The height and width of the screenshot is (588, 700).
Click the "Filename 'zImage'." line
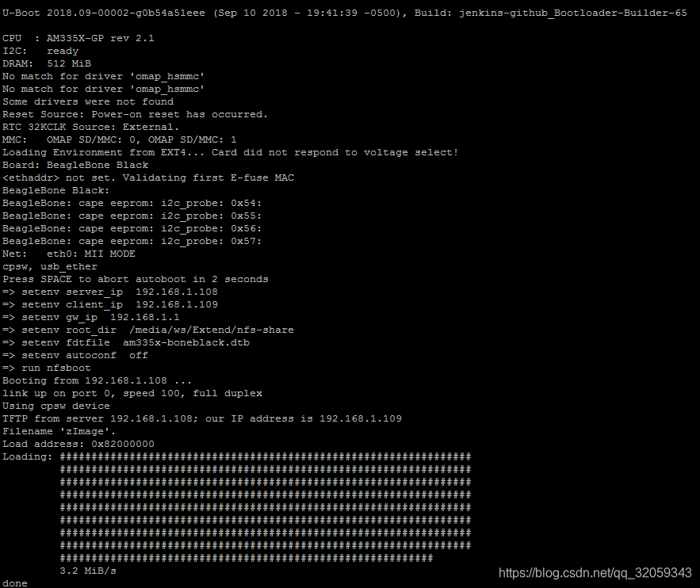59,431
